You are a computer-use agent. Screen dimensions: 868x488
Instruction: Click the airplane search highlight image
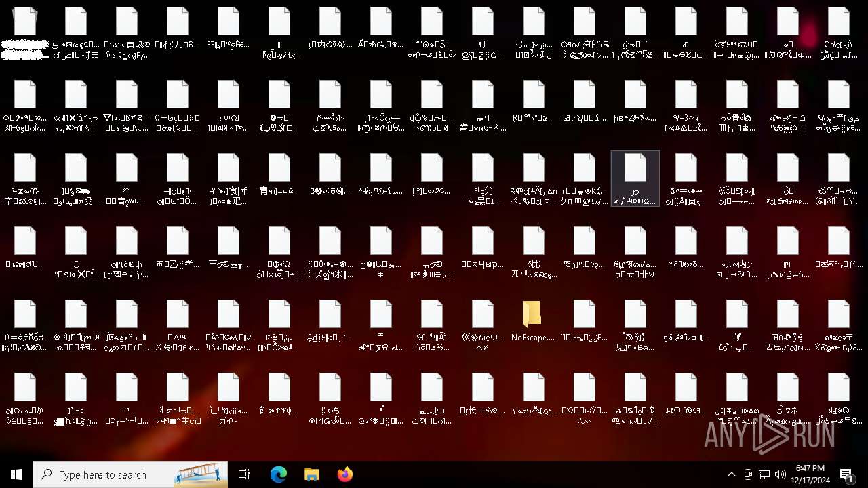coord(200,474)
